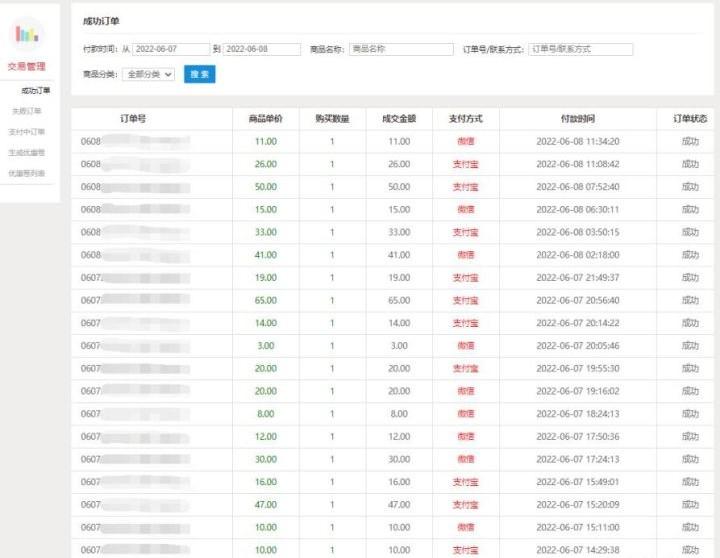Image resolution: width=720 pixels, height=558 pixels.
Task: Focus the 商品名称 input field
Action: pos(401,49)
